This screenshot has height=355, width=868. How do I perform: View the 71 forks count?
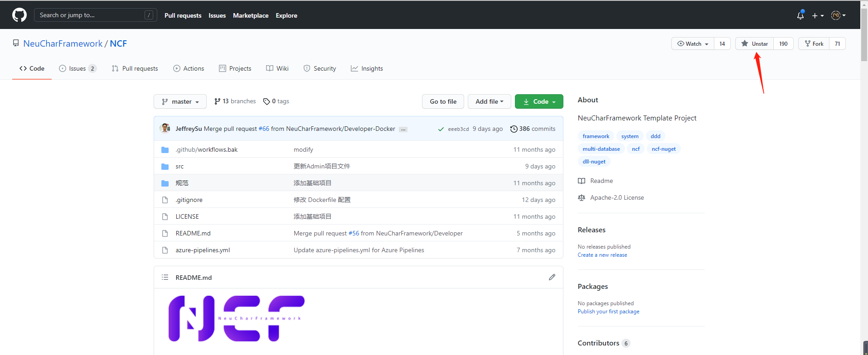(837, 43)
